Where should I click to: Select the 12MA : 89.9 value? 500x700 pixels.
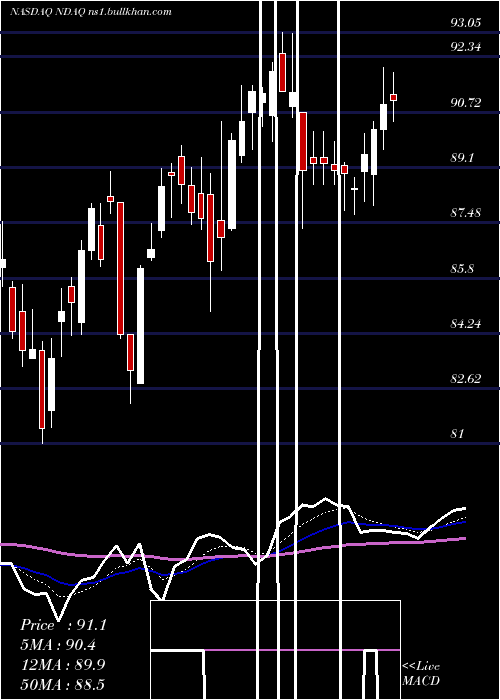click(x=63, y=665)
